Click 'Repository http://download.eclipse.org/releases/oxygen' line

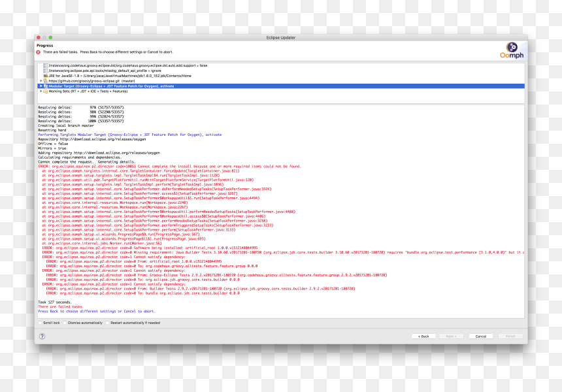pyautogui.click(x=91, y=139)
